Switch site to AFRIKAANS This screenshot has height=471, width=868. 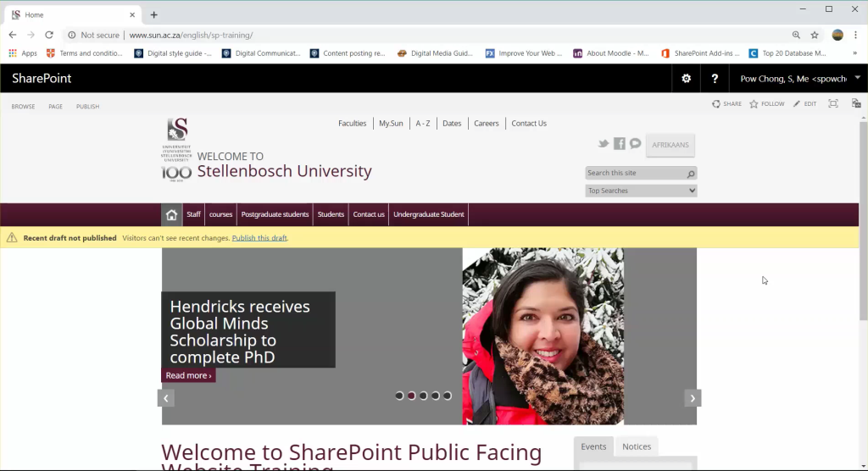[670, 145]
